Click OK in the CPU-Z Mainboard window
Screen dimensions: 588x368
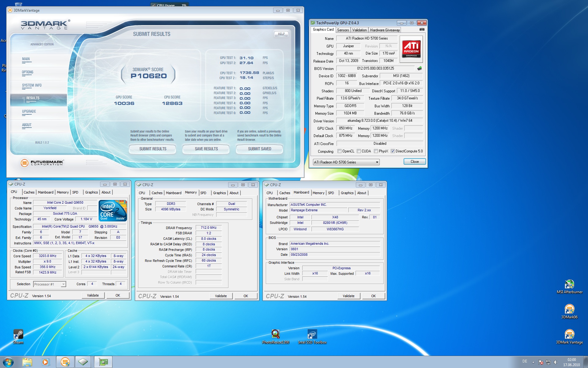pyautogui.click(x=373, y=296)
